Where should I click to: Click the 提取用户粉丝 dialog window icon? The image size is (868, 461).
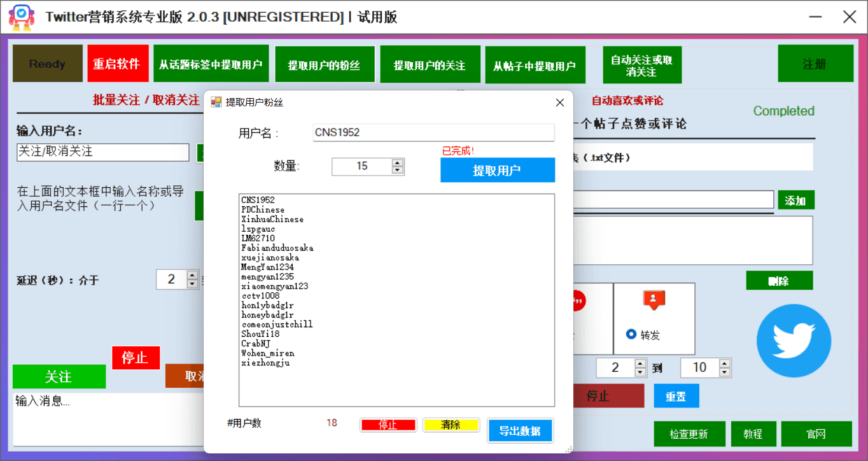pos(216,102)
